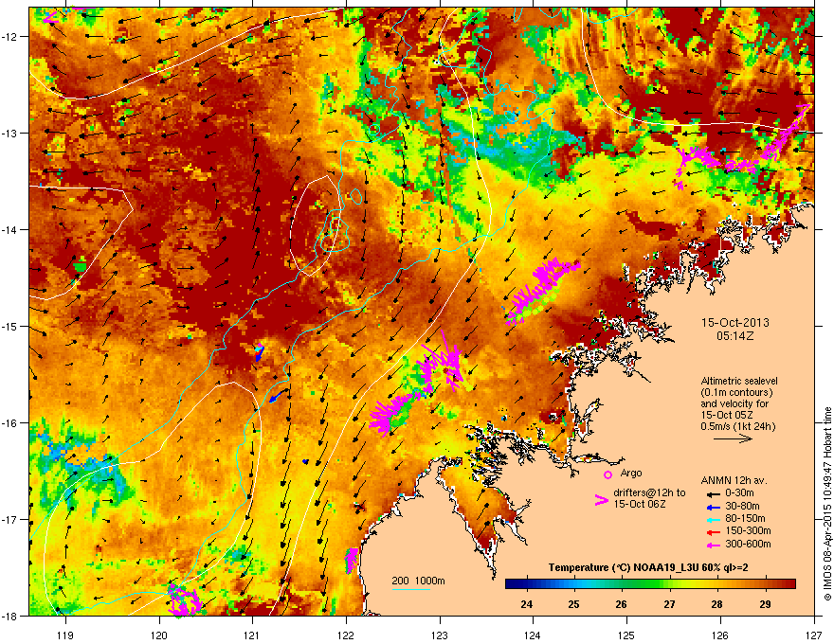Click the latitude axis label '-15'
The width and height of the screenshot is (834, 644).
(x=9, y=326)
